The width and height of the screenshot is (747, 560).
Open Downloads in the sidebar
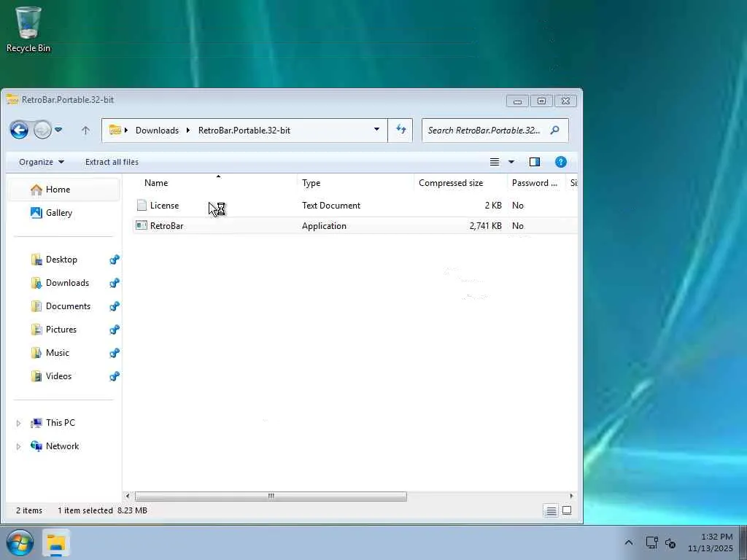67,283
